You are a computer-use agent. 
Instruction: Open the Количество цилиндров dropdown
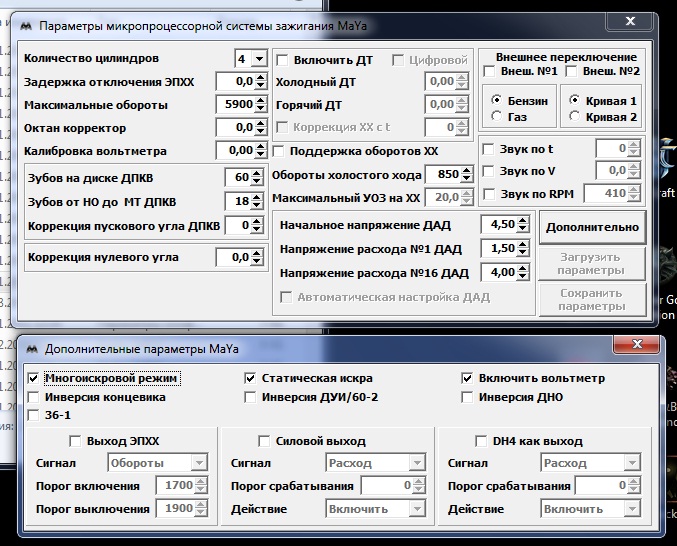click(259, 59)
